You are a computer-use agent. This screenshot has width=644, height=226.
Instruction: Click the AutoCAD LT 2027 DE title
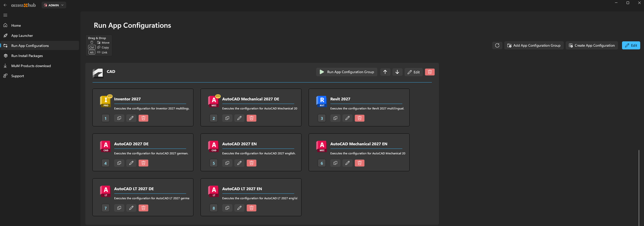point(134,189)
